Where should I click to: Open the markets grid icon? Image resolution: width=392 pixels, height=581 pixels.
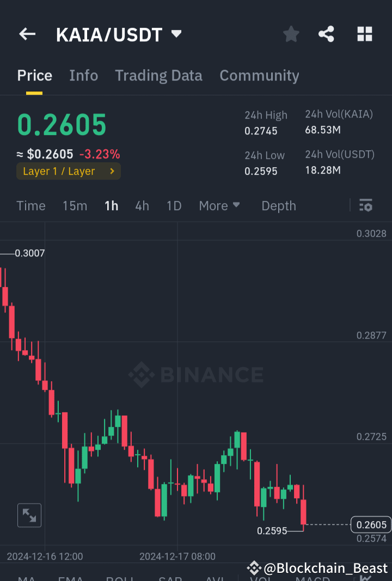click(364, 34)
